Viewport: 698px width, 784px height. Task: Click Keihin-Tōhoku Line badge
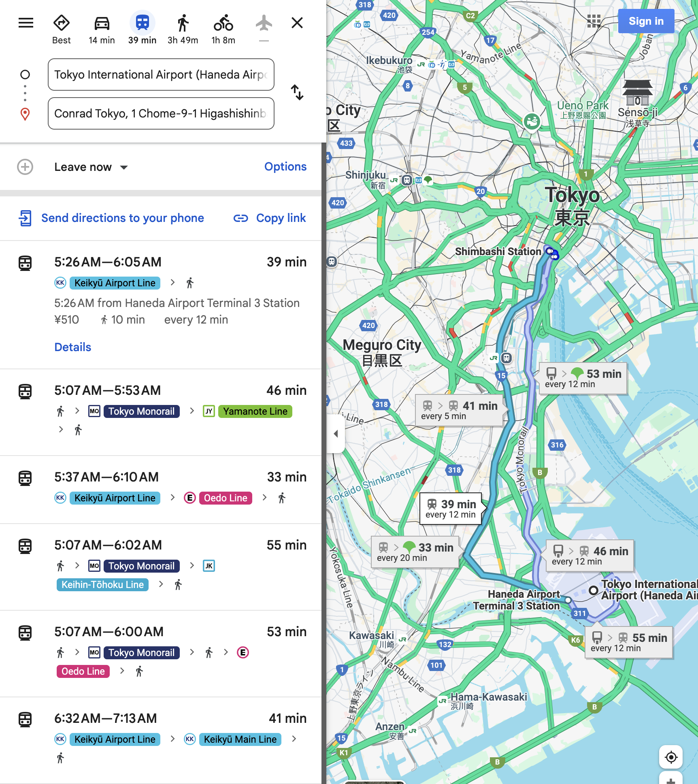102,585
